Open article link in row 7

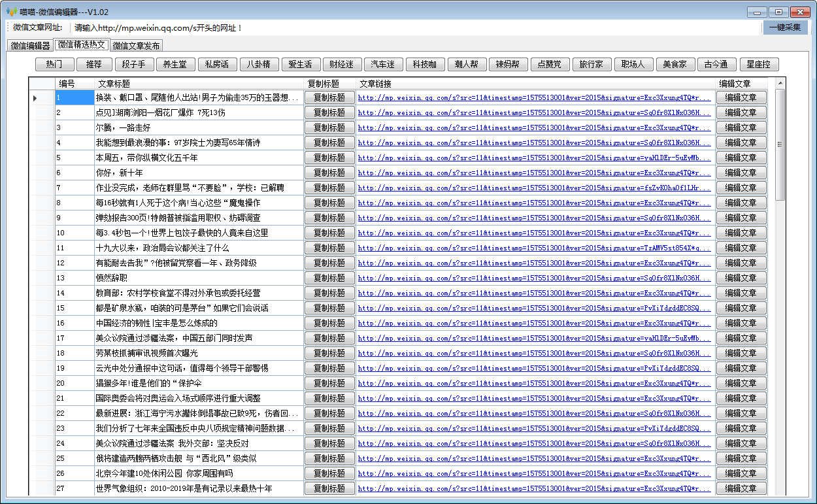coord(535,188)
